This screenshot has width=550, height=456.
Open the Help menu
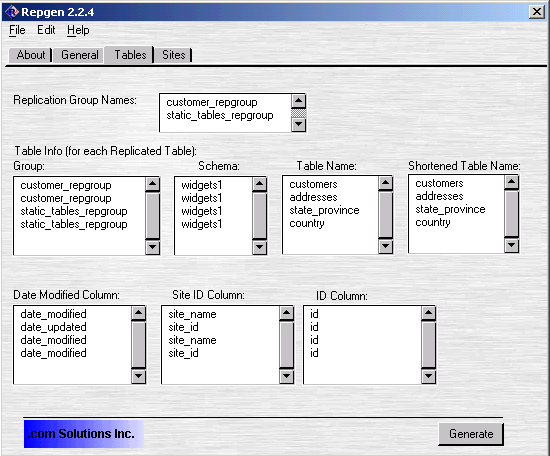point(78,30)
